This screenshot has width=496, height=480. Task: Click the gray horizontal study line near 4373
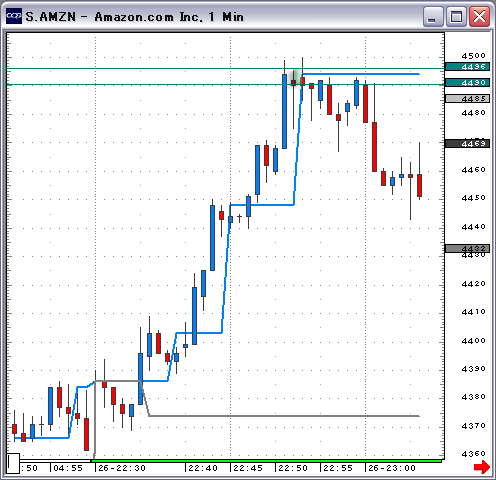pyautogui.click(x=283, y=416)
